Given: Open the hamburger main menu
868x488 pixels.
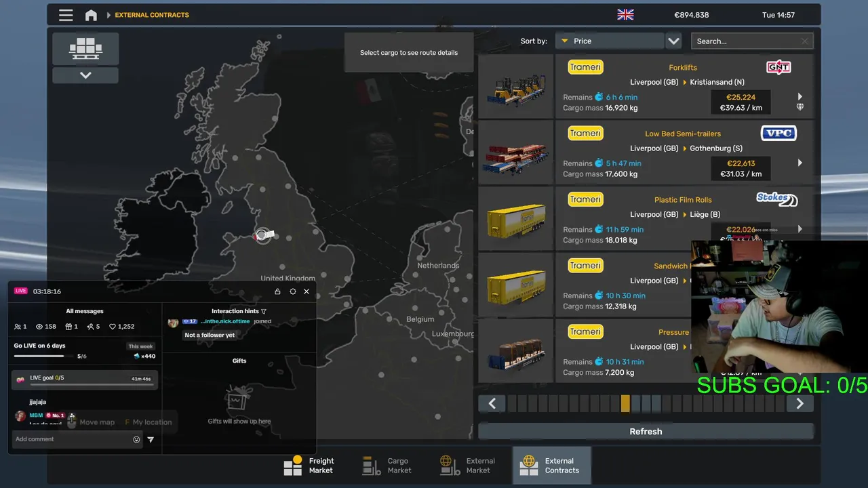Looking at the screenshot, I should 66,15.
